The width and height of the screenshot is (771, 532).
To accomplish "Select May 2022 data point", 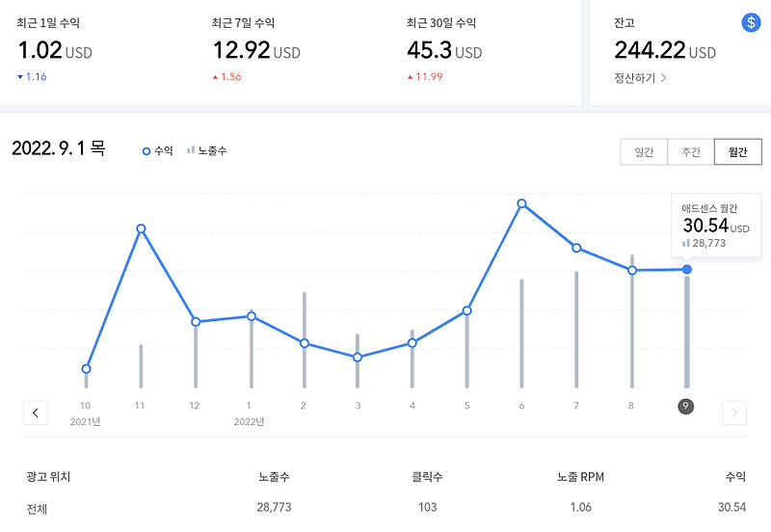I will (467, 310).
